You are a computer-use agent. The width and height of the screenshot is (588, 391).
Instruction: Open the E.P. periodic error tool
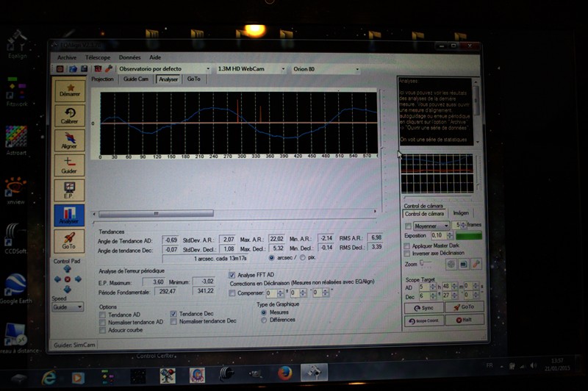(x=69, y=190)
